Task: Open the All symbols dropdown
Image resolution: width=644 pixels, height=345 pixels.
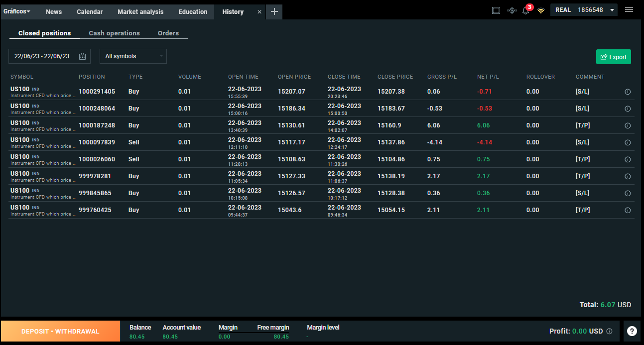Action: (133, 56)
